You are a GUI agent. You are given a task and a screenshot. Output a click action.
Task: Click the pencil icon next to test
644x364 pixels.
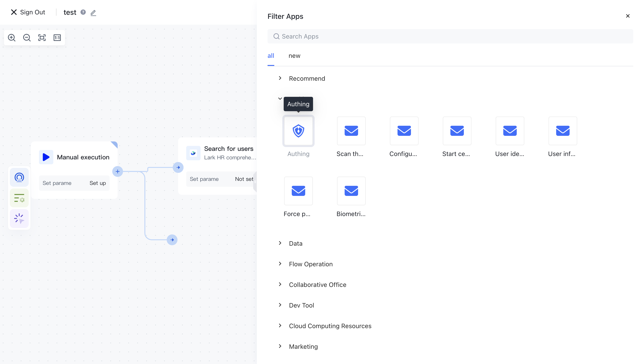click(93, 13)
